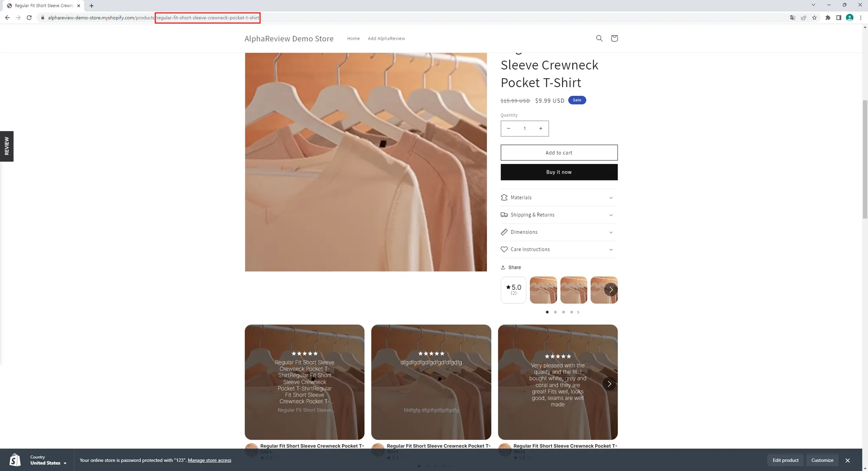Select second dot of thumbnail carousel
The image size is (868, 471).
tap(555, 312)
